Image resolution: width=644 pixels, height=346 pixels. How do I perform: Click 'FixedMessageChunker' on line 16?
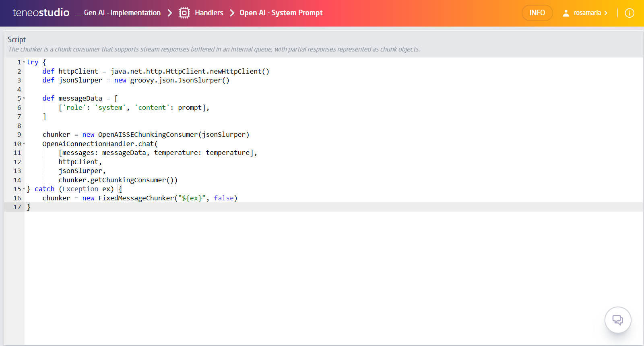coord(136,198)
